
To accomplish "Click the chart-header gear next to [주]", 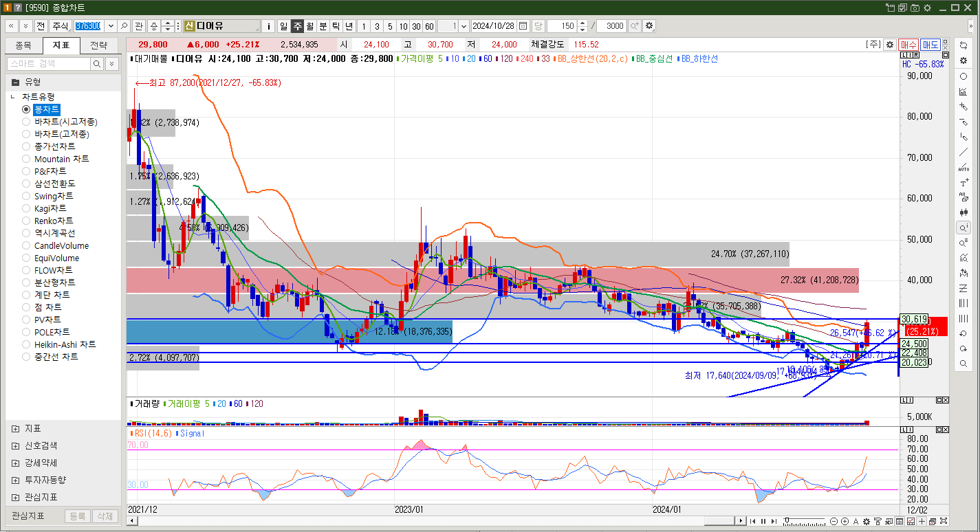I will coord(890,44).
